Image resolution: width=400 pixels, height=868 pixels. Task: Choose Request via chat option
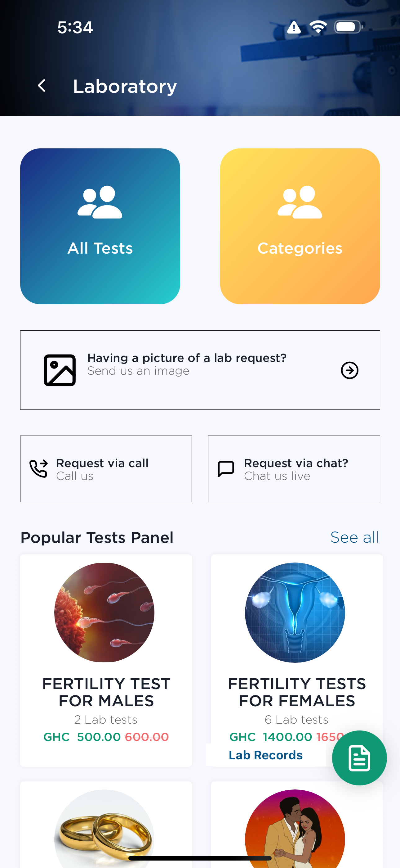(x=294, y=469)
